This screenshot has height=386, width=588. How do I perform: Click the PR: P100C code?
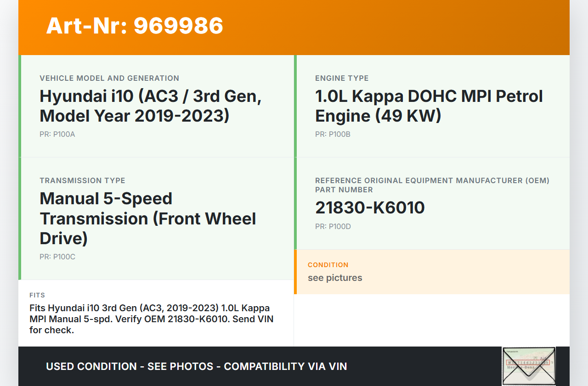57,257
